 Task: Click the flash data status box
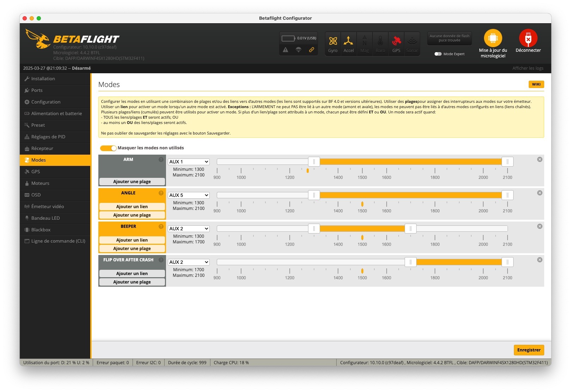449,38
